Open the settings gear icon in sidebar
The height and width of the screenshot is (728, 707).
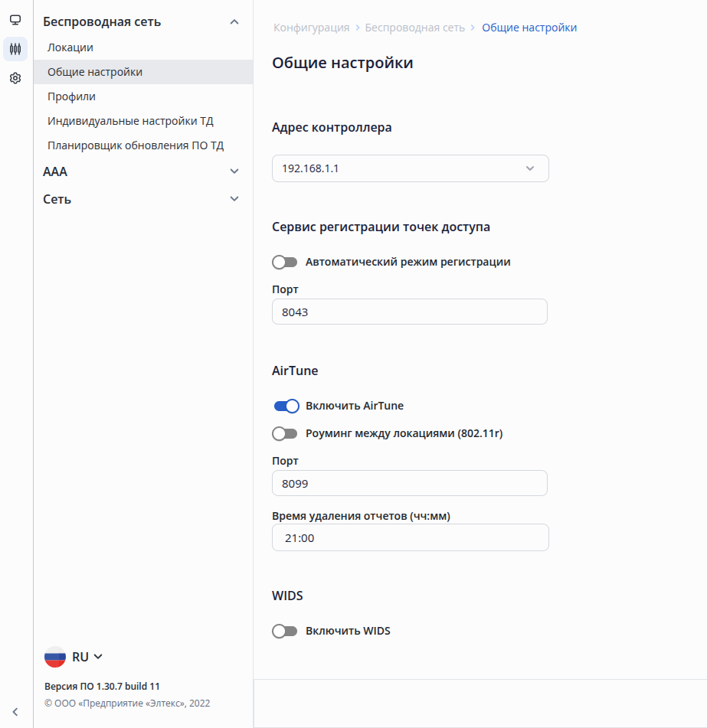[x=15, y=78]
